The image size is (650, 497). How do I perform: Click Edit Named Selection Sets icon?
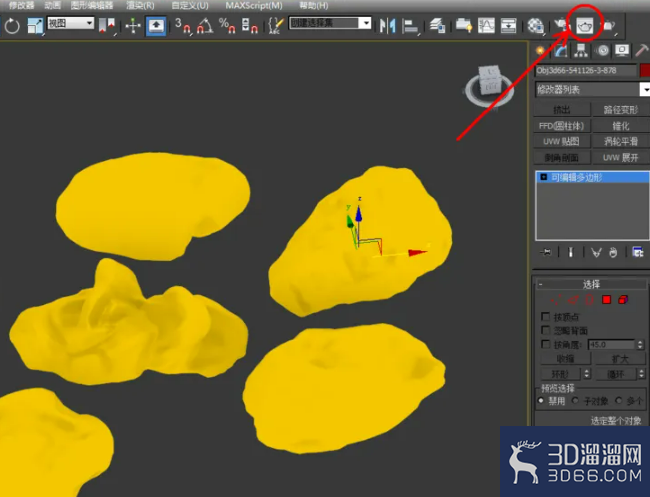[275, 26]
